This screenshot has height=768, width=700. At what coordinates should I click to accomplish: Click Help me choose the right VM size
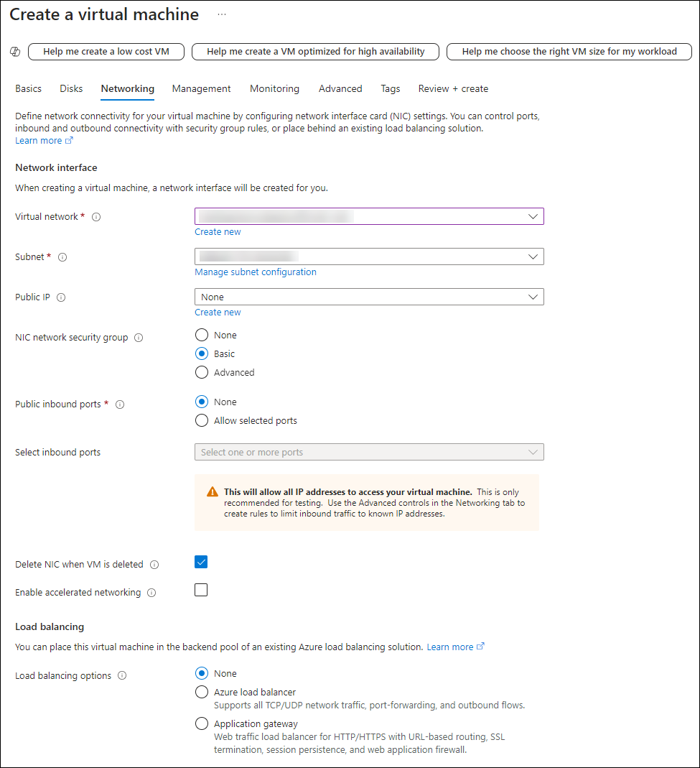click(x=569, y=52)
